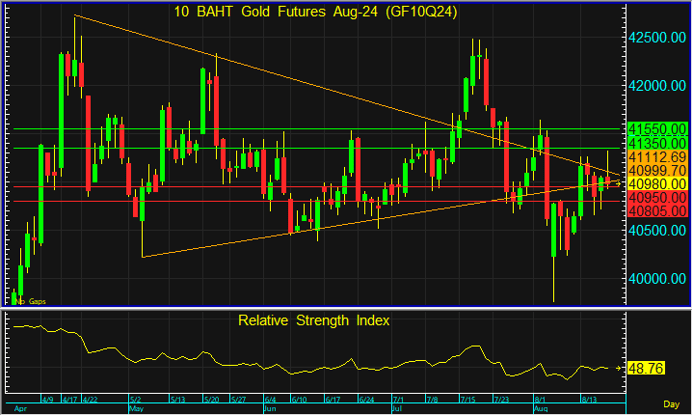Select the 41350.00 green price label
Viewport: 693px width, 416px height.
[x=656, y=144]
